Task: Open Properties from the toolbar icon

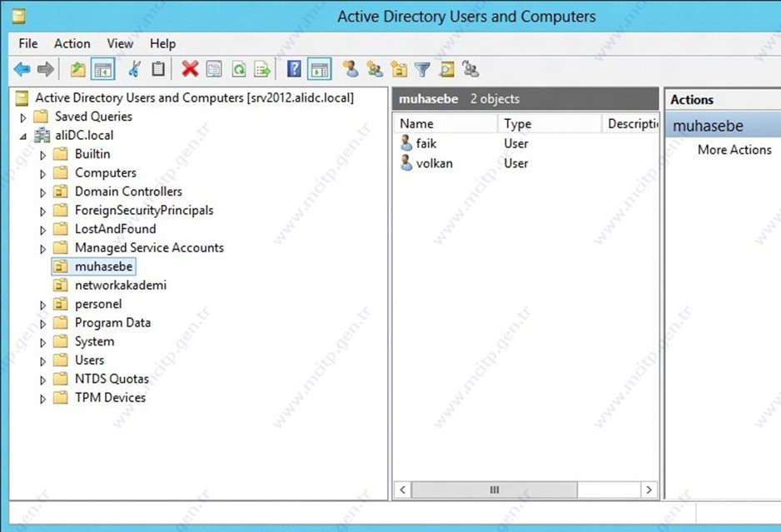Action: coord(214,69)
